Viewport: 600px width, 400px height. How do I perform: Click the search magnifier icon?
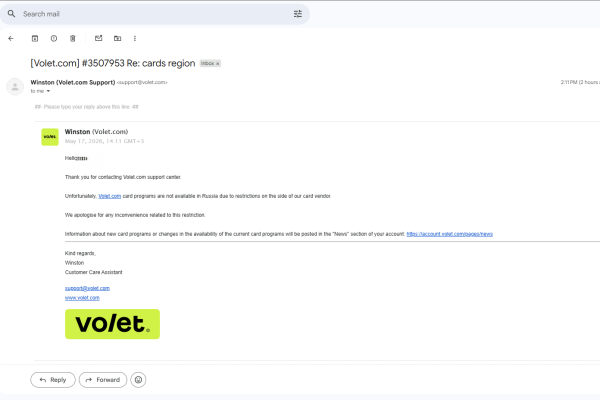coord(11,14)
